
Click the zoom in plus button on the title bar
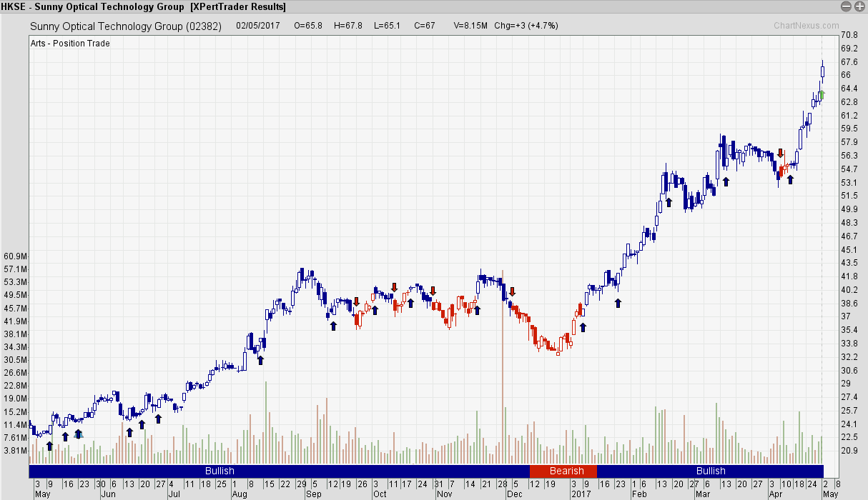pos(859,6)
